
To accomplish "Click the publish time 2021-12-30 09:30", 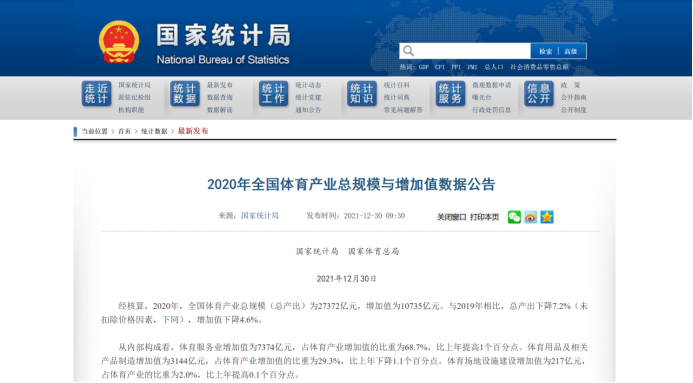I will click(374, 216).
